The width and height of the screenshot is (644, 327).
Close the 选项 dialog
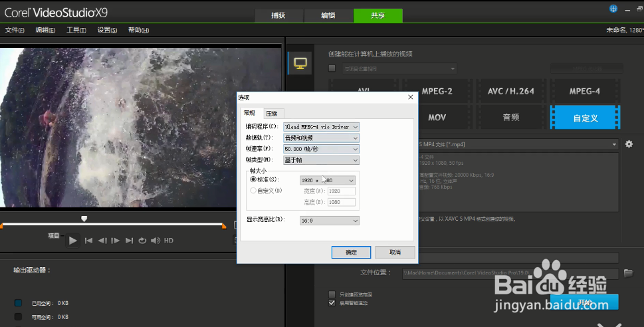pos(410,97)
